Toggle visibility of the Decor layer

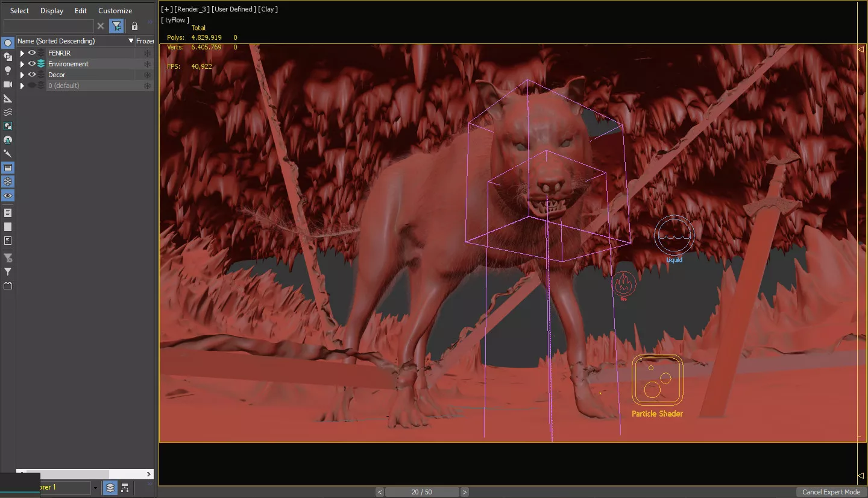32,75
